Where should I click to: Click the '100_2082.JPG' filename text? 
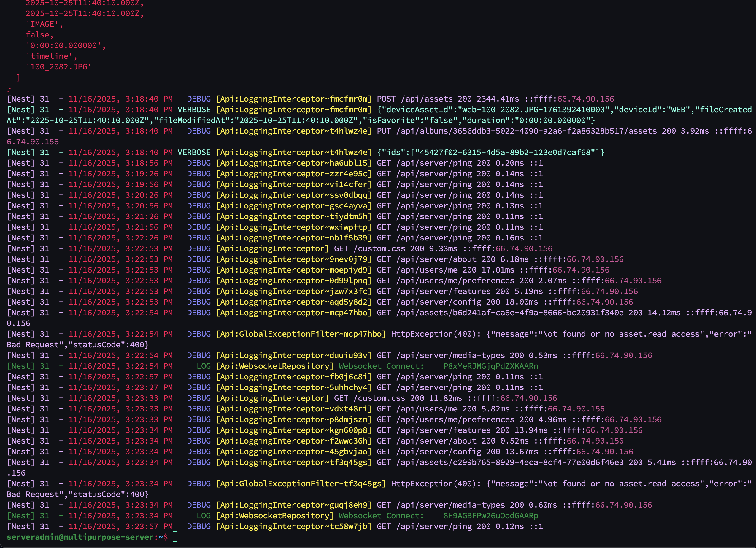[59, 67]
